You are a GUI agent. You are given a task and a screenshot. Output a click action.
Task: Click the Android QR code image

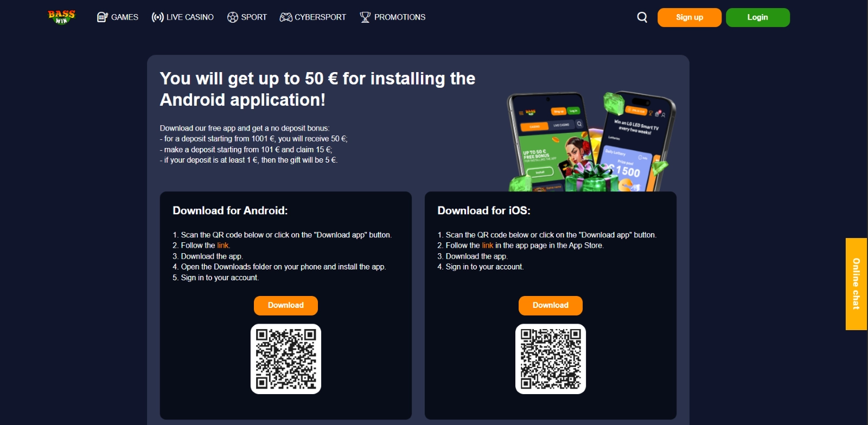(x=286, y=359)
